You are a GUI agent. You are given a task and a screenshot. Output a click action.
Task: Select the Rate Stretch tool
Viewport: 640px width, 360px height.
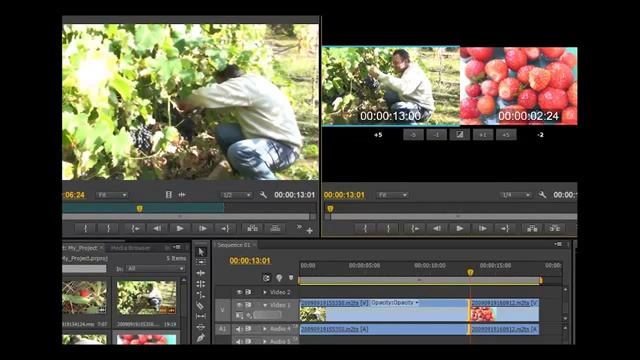(200, 294)
